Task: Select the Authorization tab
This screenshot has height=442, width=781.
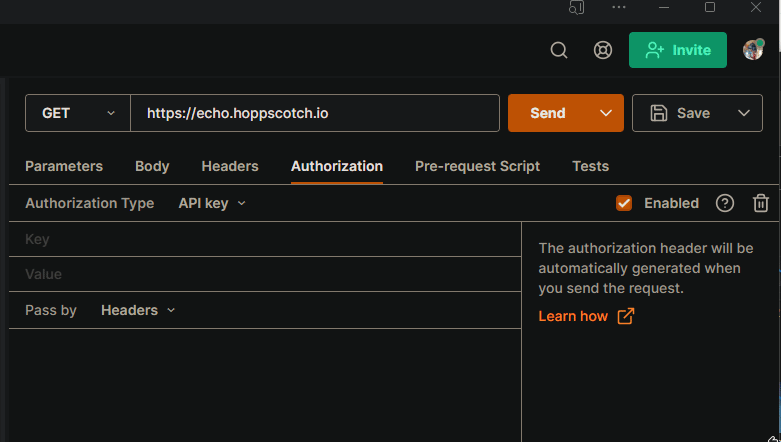Action: pyautogui.click(x=337, y=166)
